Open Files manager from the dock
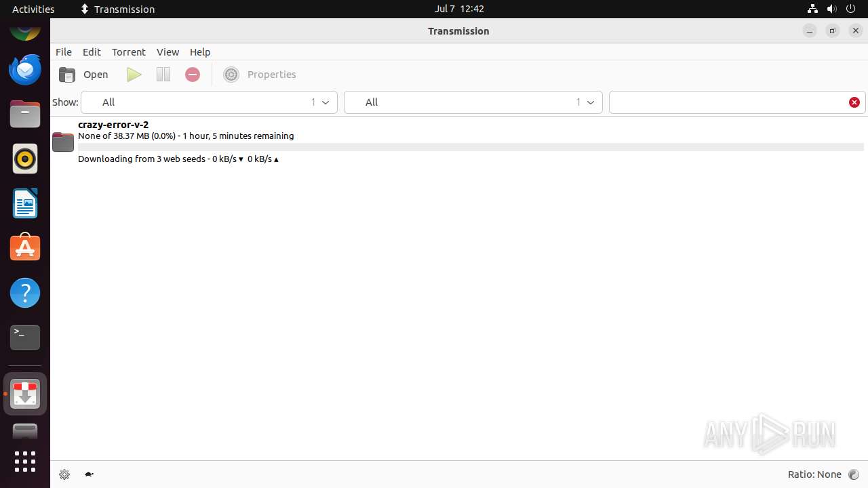868x488 pixels. 25,114
